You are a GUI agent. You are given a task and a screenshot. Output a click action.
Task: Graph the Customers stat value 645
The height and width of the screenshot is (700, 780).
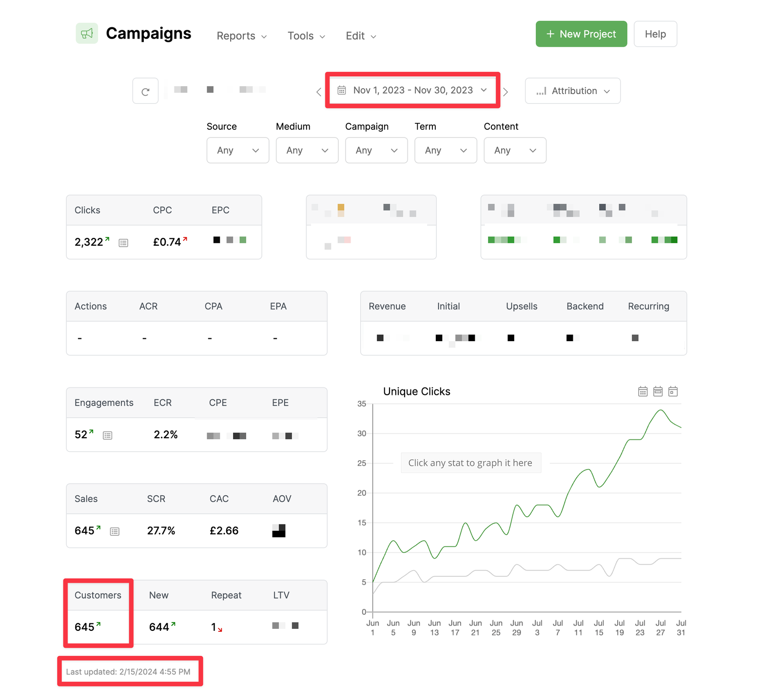pos(84,627)
